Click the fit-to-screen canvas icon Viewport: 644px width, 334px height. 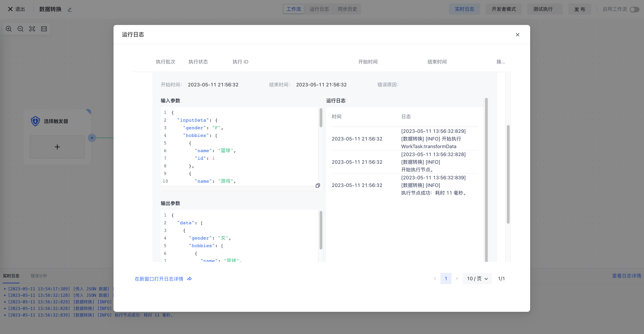click(32, 29)
